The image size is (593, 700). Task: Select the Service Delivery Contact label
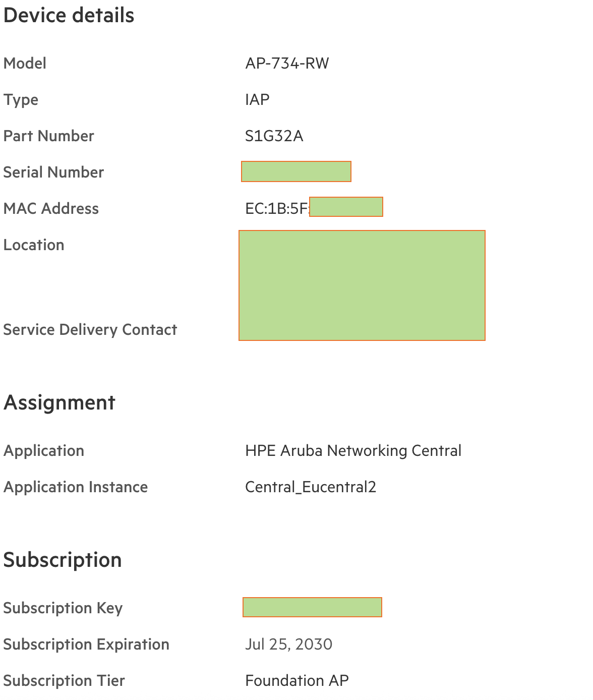(90, 330)
